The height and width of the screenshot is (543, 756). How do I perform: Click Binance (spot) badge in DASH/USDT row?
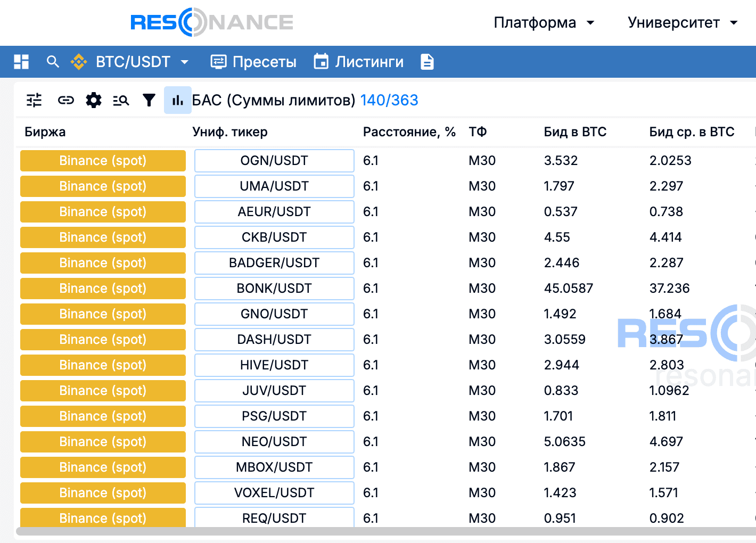[103, 340]
